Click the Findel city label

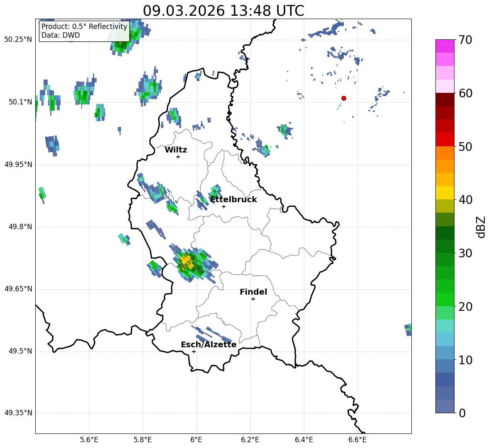coord(253,292)
